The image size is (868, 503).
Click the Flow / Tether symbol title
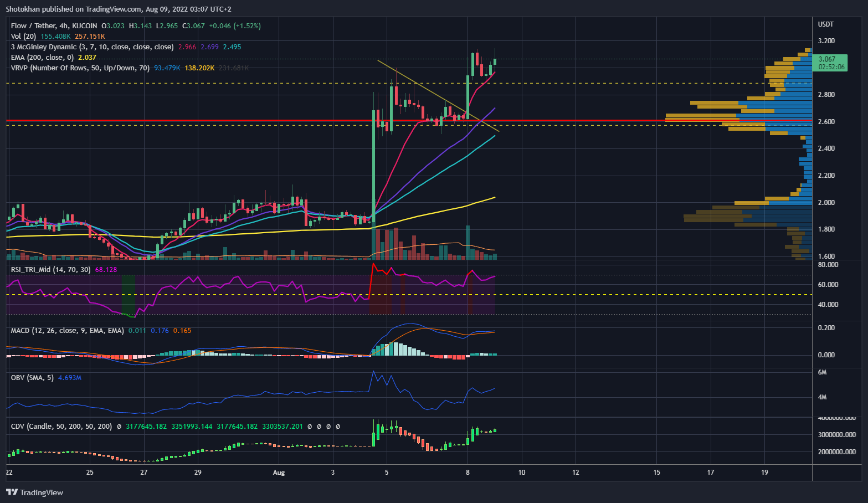pyautogui.click(x=54, y=25)
